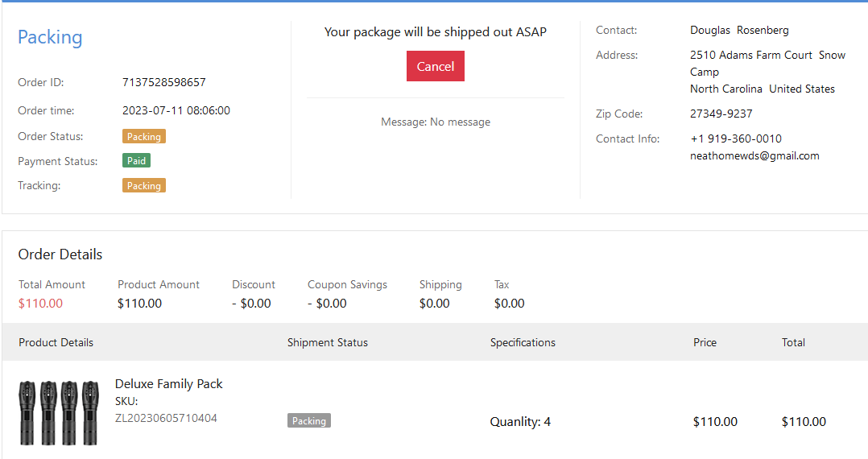Select the red Total Amount value $110.00

[40, 304]
